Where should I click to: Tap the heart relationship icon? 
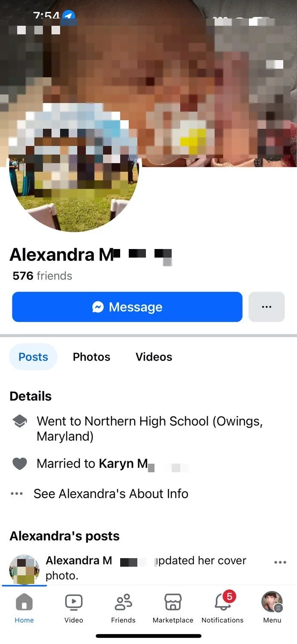(x=19, y=464)
